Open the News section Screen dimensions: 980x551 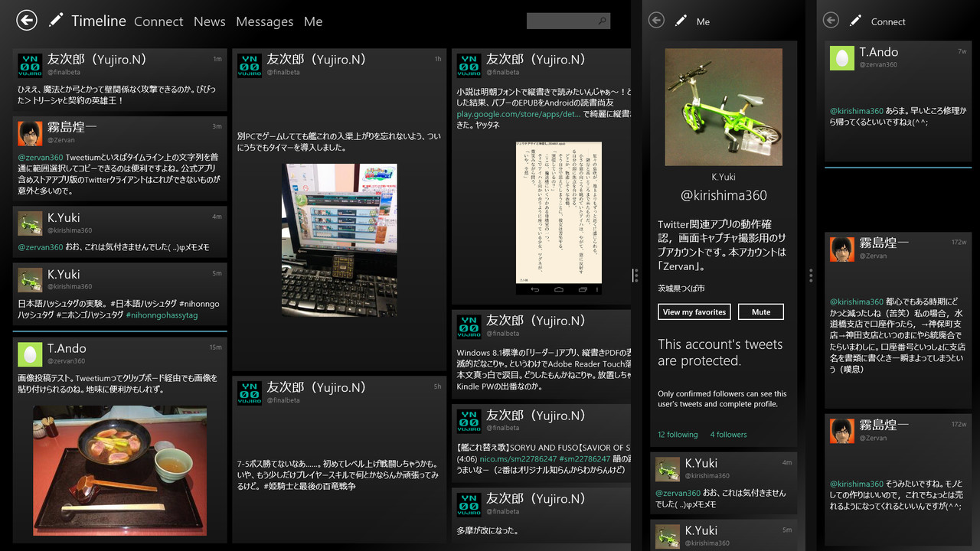point(209,21)
